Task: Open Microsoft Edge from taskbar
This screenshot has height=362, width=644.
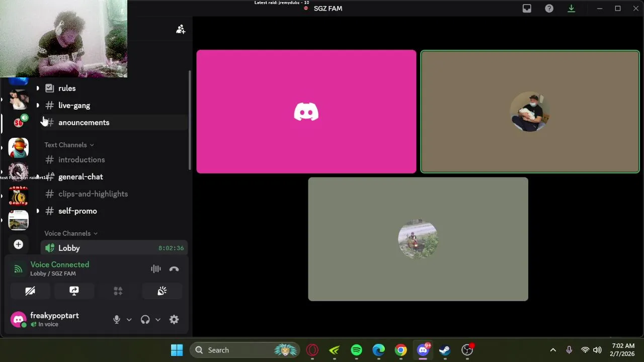Action: coord(378,350)
